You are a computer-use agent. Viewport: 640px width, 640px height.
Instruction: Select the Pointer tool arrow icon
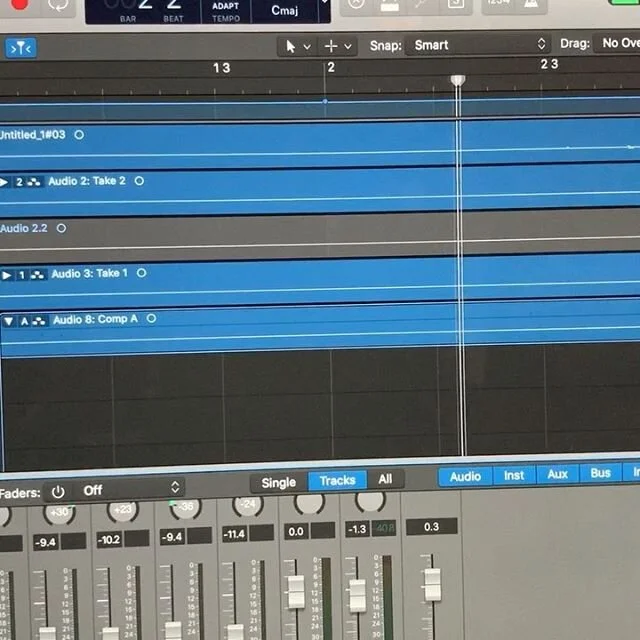point(290,47)
